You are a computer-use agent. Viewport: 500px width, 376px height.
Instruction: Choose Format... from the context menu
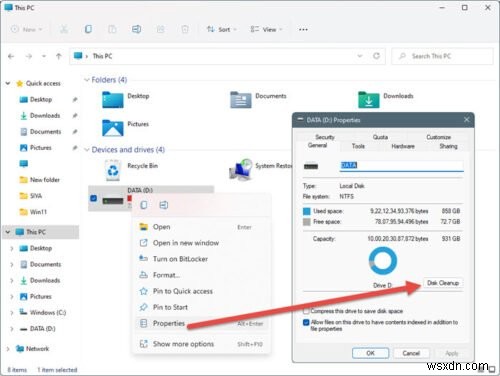tap(201, 275)
